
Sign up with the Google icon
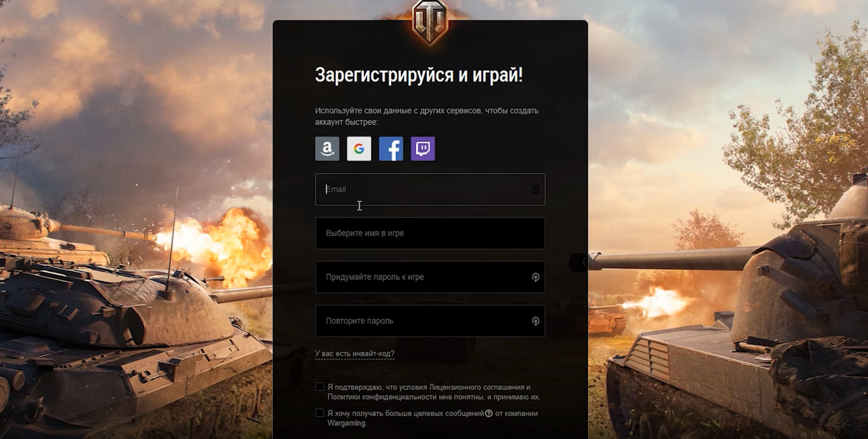click(359, 149)
